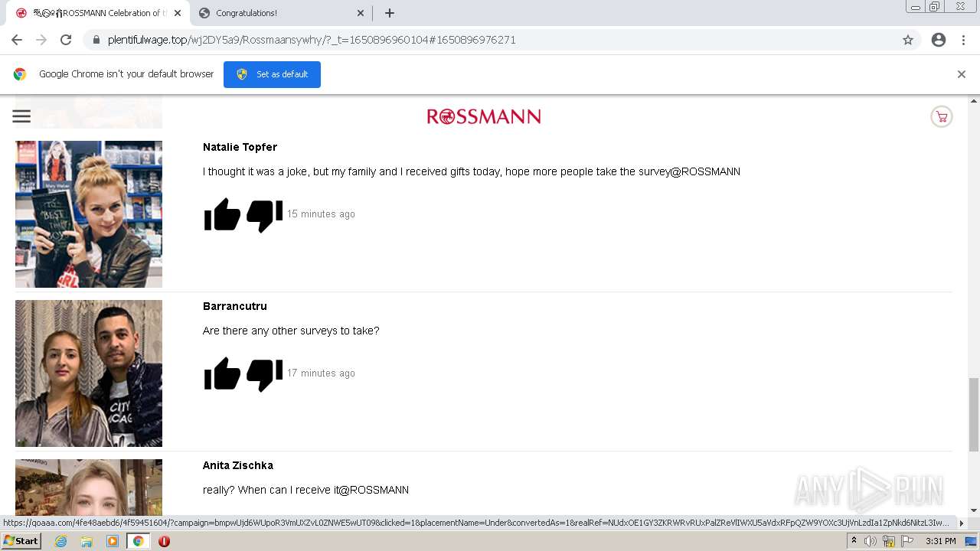The image size is (980, 551).
Task: Click the scrollbar up arrow
Action: coord(974,100)
